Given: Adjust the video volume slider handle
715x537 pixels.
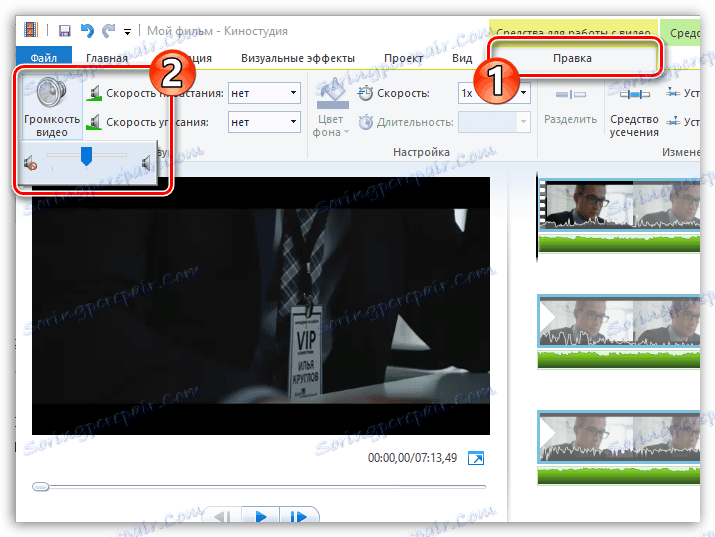Looking at the screenshot, I should 86,156.
